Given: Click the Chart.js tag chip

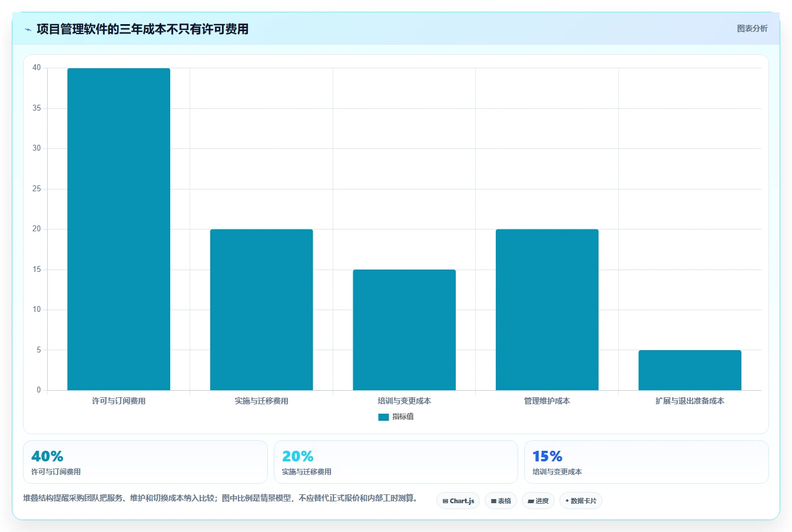Looking at the screenshot, I should [x=458, y=501].
